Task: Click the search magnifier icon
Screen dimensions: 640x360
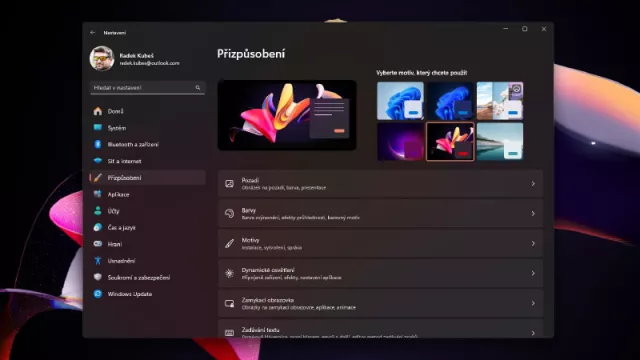Action: 198,87
